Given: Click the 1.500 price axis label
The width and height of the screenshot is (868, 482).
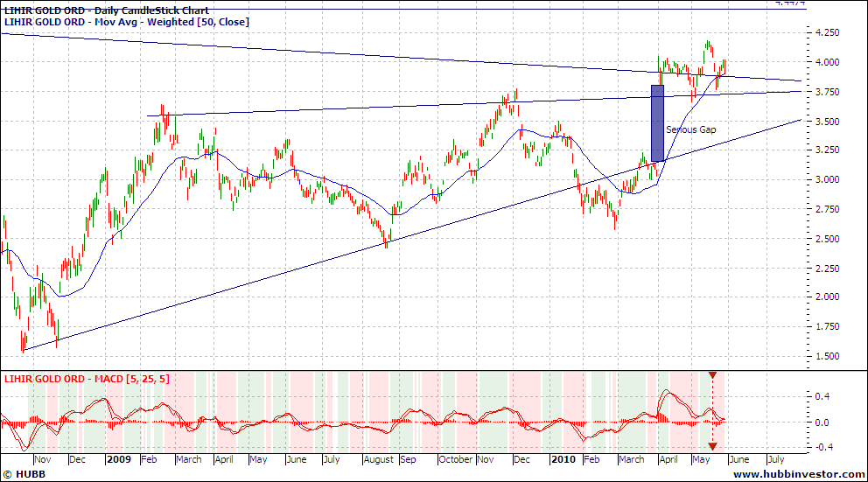Looking at the screenshot, I should pyautogui.click(x=828, y=356).
